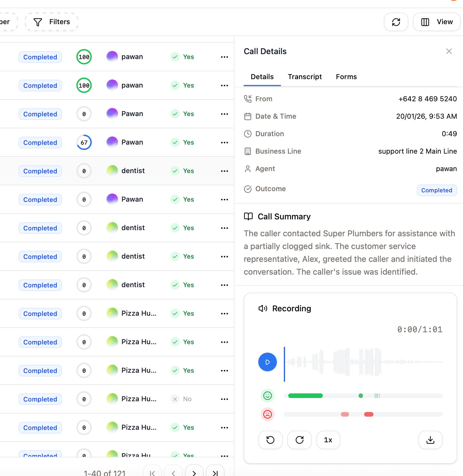Go to next page of calls
This screenshot has height=476, width=463.
194,473
